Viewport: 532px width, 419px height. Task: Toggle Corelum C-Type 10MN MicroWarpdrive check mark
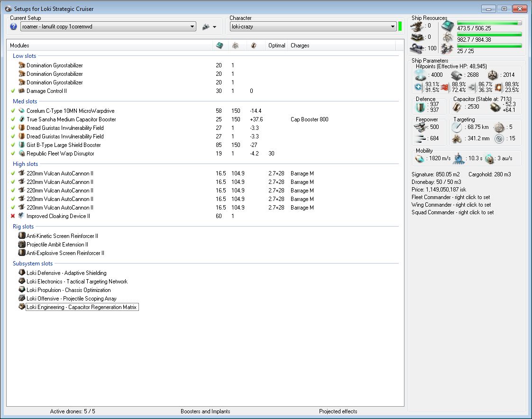coord(13,110)
